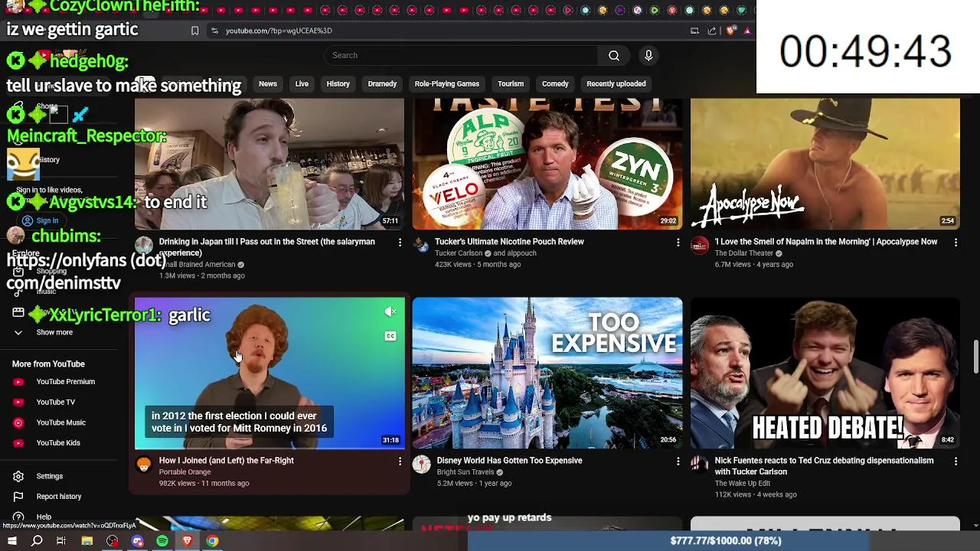980x551 pixels.
Task: Open options menu for Disney World Too Expensive
Action: pos(678,461)
